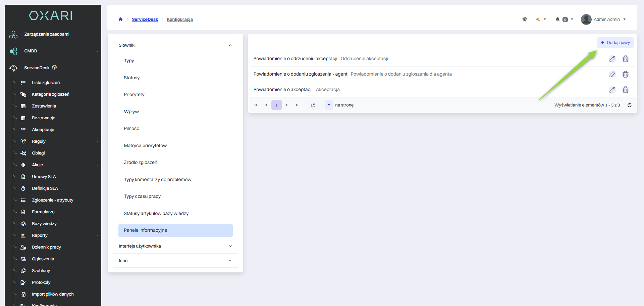Open the PL language dropdown
Screen dimensions: 644x306
[x=540, y=19]
